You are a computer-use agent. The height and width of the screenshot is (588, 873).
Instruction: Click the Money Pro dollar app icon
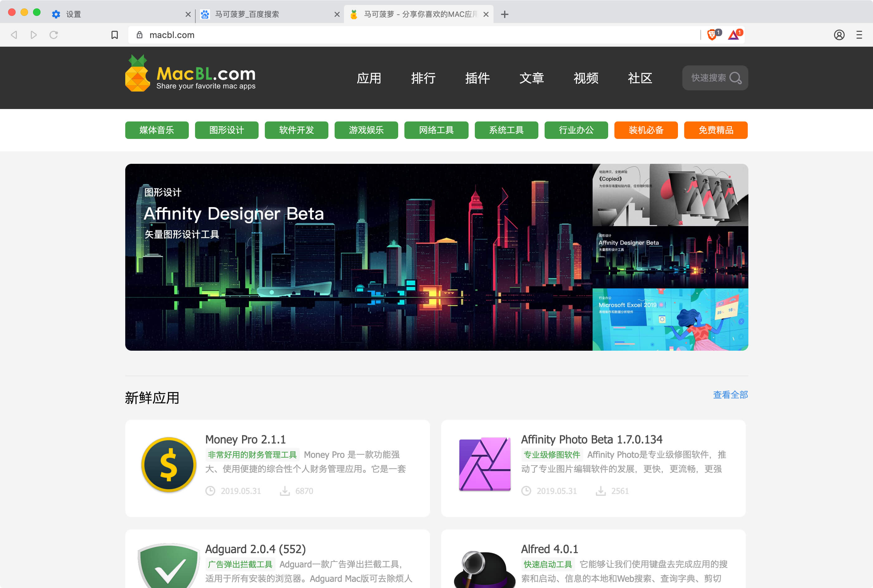coord(169,465)
